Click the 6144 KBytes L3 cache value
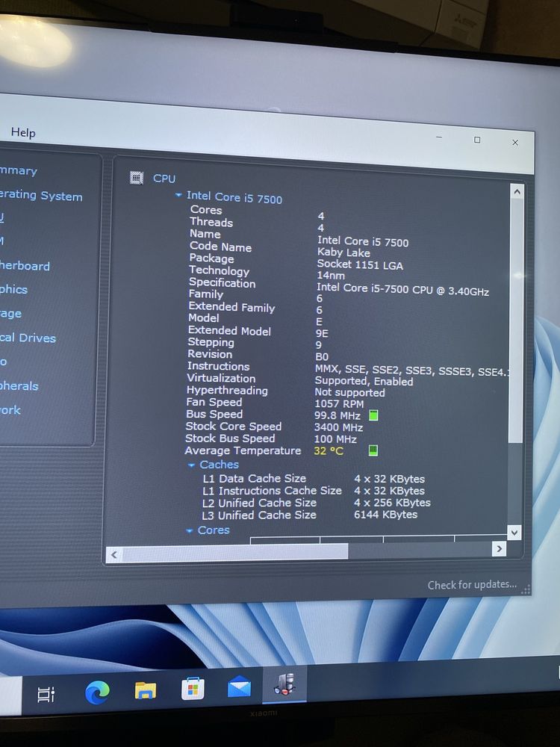 386,515
